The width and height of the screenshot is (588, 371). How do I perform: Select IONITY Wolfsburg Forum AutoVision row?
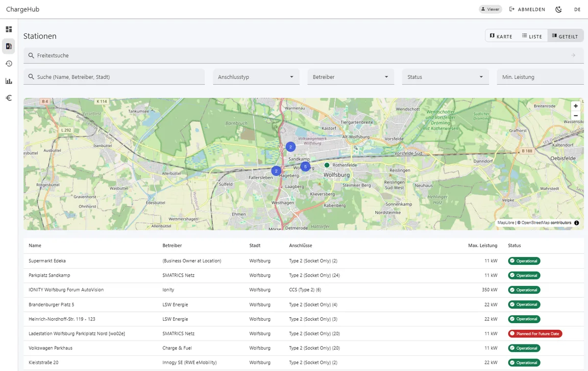tap(304, 290)
